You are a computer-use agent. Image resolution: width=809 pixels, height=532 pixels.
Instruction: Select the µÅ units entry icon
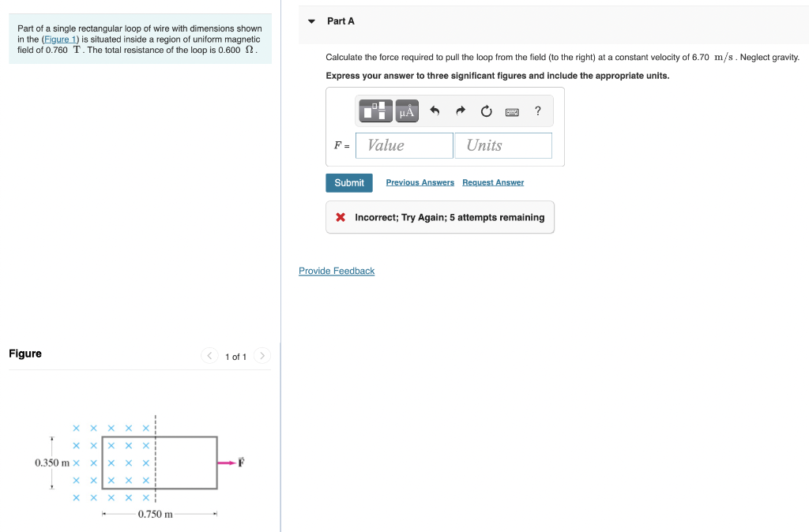(405, 111)
